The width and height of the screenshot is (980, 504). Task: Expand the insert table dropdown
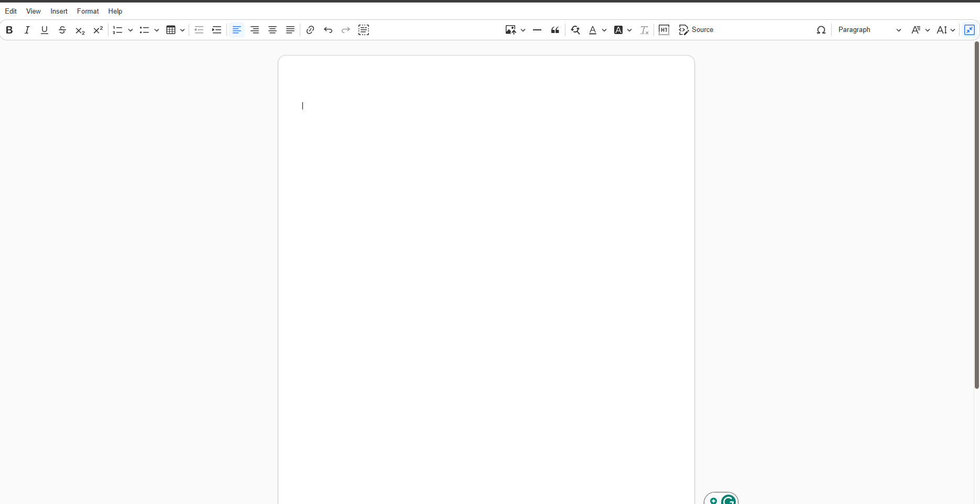(182, 30)
